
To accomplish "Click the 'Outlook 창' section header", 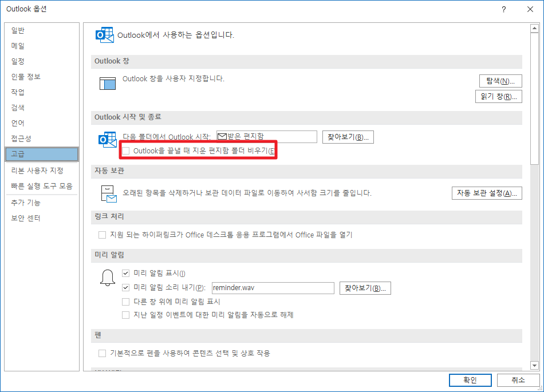I will [x=306, y=61].
